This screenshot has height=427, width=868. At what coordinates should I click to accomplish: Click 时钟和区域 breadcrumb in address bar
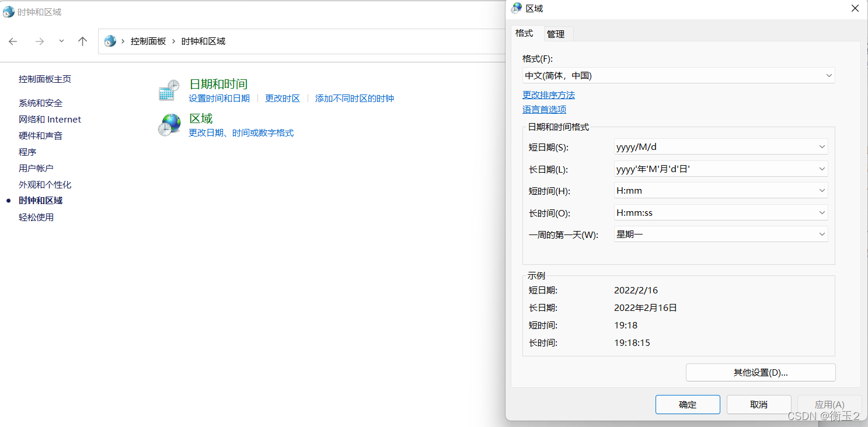click(x=203, y=41)
